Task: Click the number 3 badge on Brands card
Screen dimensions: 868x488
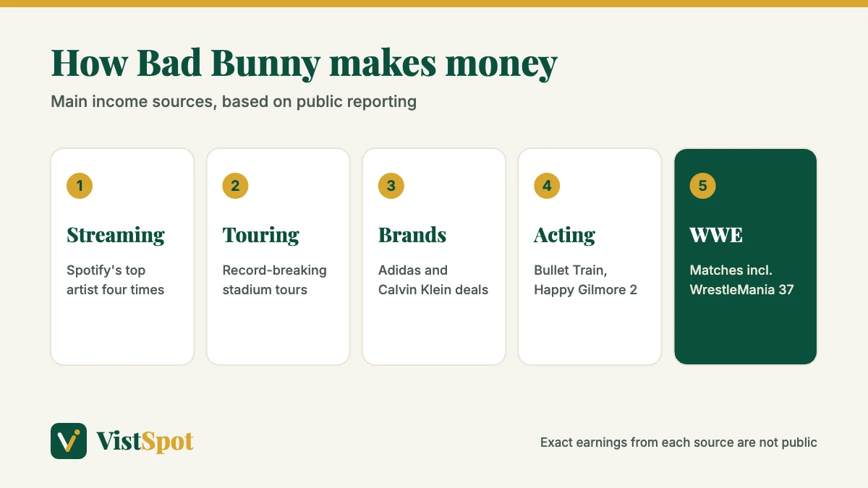Action: click(391, 186)
